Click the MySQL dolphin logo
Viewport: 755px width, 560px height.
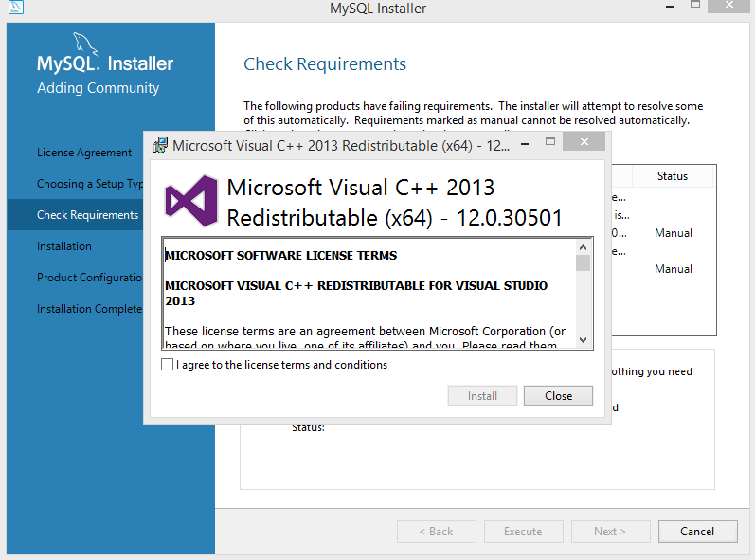coord(84,43)
